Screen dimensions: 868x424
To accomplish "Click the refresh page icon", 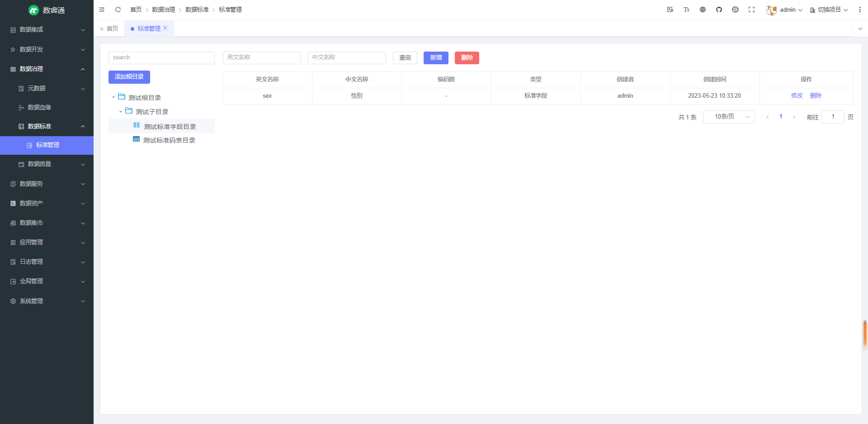I will point(118,10).
